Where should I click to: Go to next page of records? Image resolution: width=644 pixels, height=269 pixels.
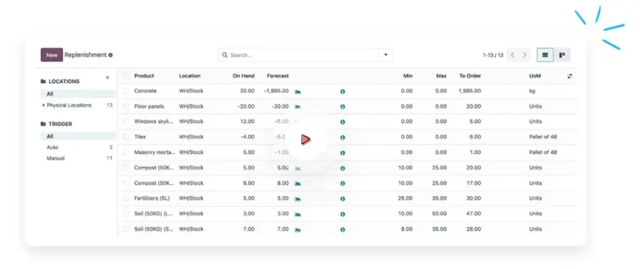tap(525, 55)
